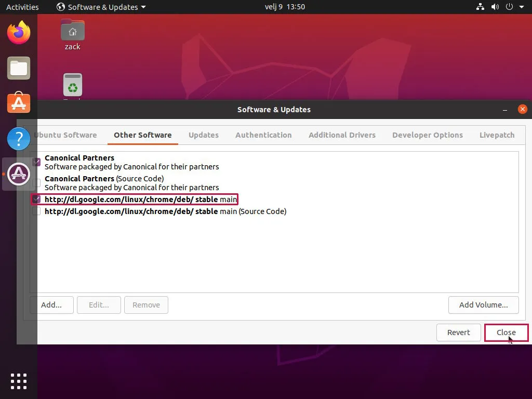The image size is (532, 399).
Task: Click the network status icon
Action: pyautogui.click(x=480, y=7)
